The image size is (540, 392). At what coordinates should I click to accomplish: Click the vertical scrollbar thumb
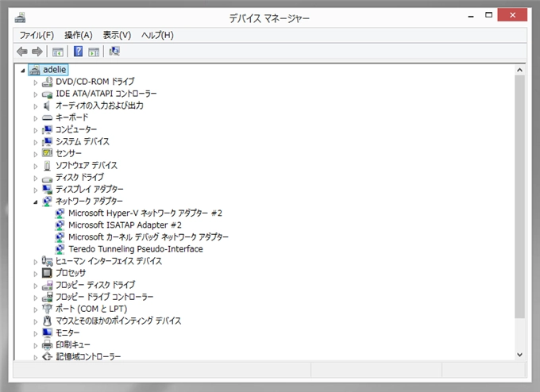point(519,197)
